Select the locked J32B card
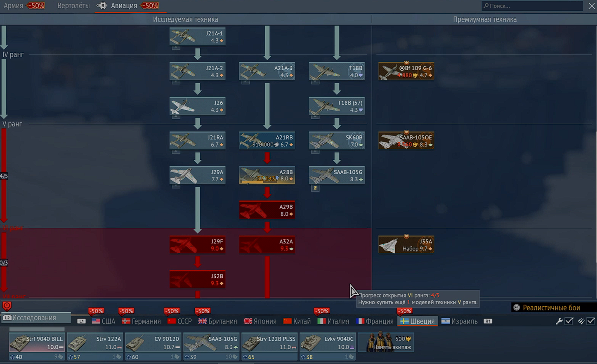 point(197,279)
